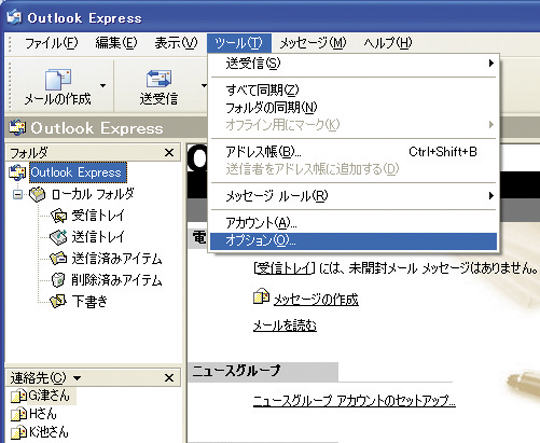Viewport: 540px width, 443px height.
Task: Select contact name G津さん
Action: point(49,395)
